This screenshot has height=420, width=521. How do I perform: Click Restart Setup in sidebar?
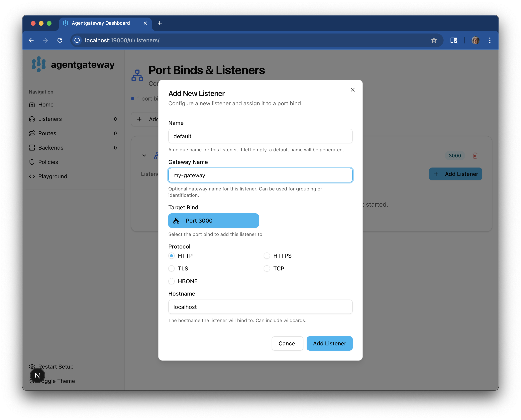(56, 367)
